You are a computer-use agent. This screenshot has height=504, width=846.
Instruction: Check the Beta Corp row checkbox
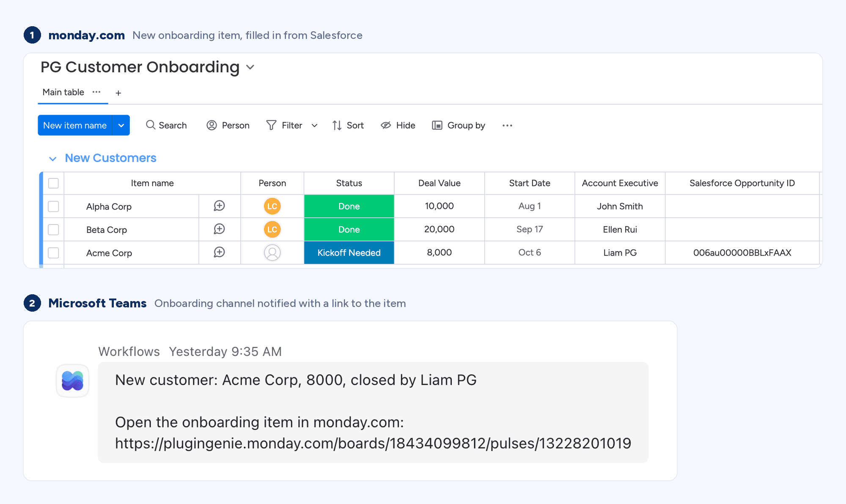pyautogui.click(x=53, y=230)
